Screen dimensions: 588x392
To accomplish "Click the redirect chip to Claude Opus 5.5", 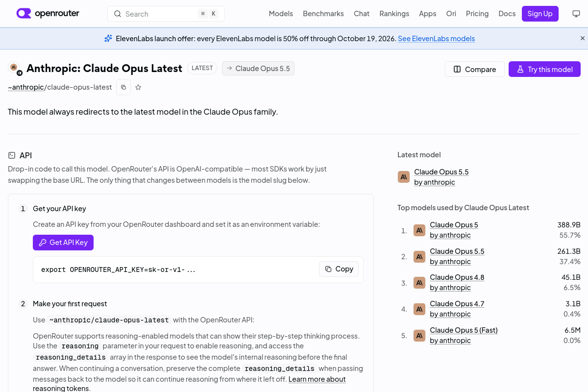I will (x=258, y=69).
